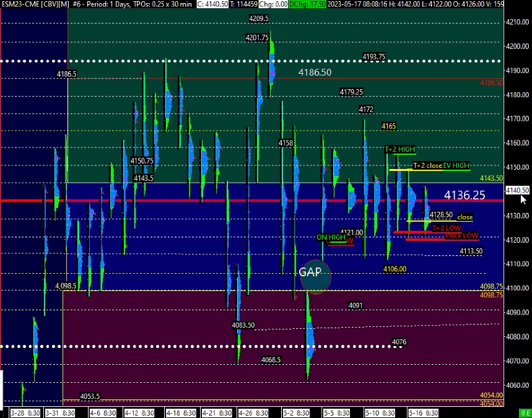The width and height of the screenshot is (532, 418).
Task: Click the 4100.00 price axis tick
Action: tap(517, 288)
